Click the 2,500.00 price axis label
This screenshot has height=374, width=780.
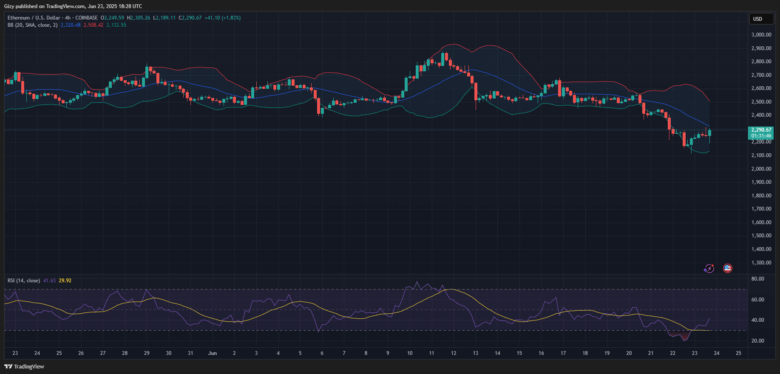click(x=761, y=102)
